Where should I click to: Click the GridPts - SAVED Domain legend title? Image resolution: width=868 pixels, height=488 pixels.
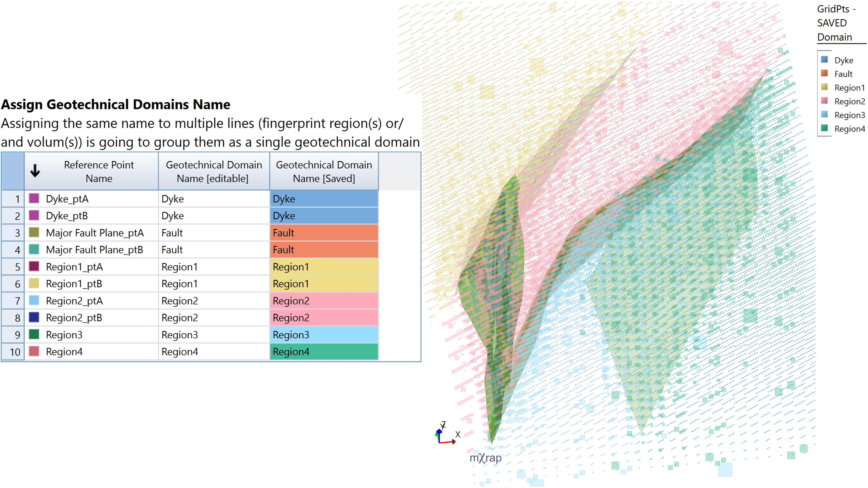coord(836,23)
